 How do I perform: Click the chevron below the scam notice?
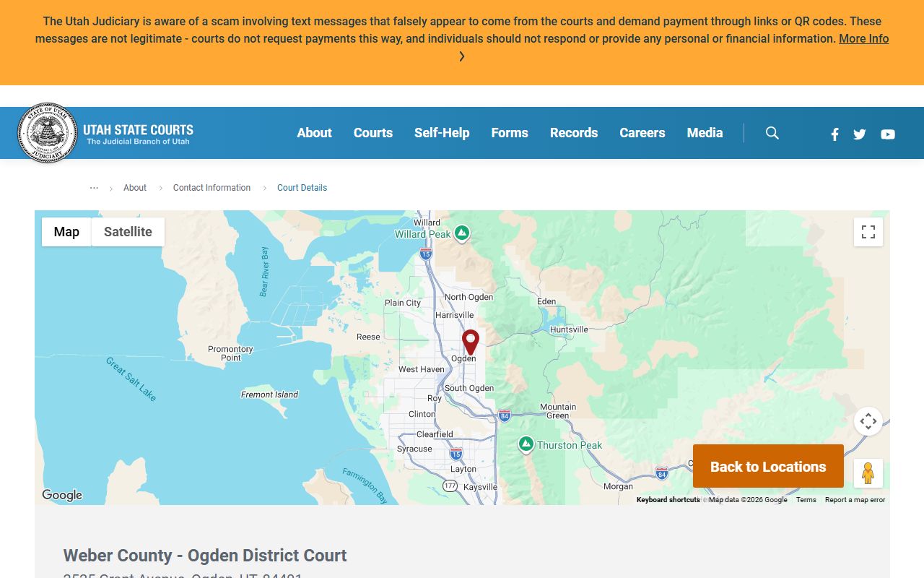coord(462,56)
